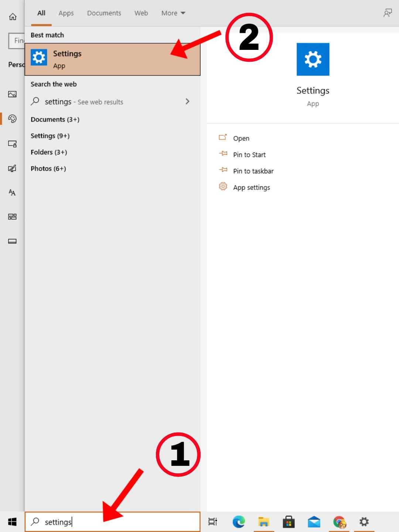Open the Background picture icon in sidebar

click(x=12, y=94)
